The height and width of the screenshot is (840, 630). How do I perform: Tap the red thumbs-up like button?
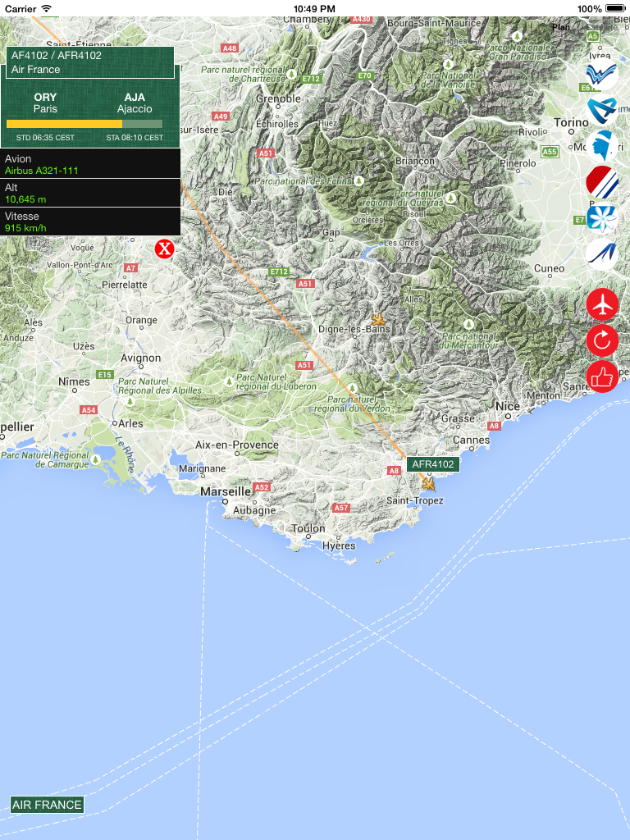click(602, 377)
